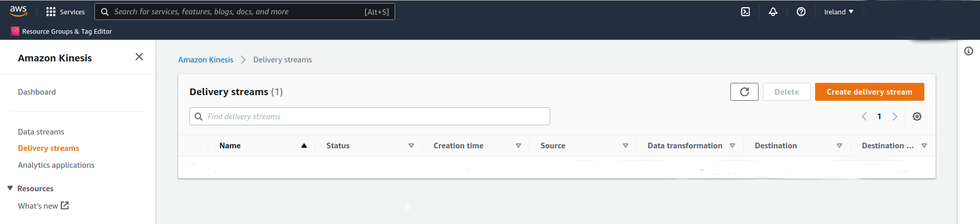
Task: Go to next page of streams
Action: coord(895,117)
